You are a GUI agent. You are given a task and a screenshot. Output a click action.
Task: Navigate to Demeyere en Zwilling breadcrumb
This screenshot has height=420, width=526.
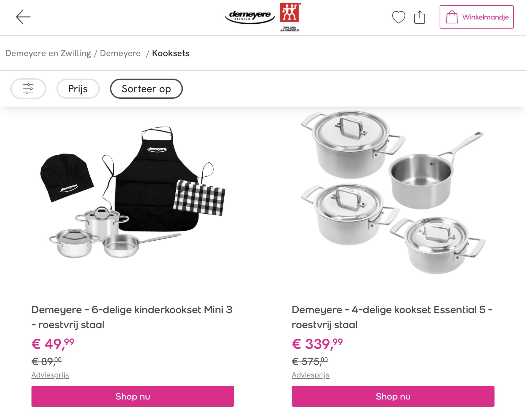(x=48, y=53)
